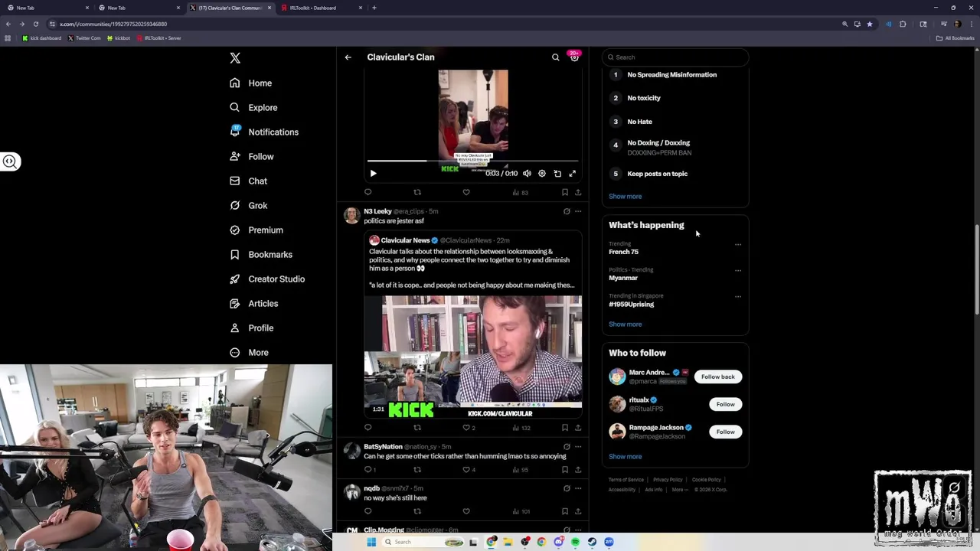Open Grok in X sidebar
Screen dimensions: 980x551
(x=248, y=205)
